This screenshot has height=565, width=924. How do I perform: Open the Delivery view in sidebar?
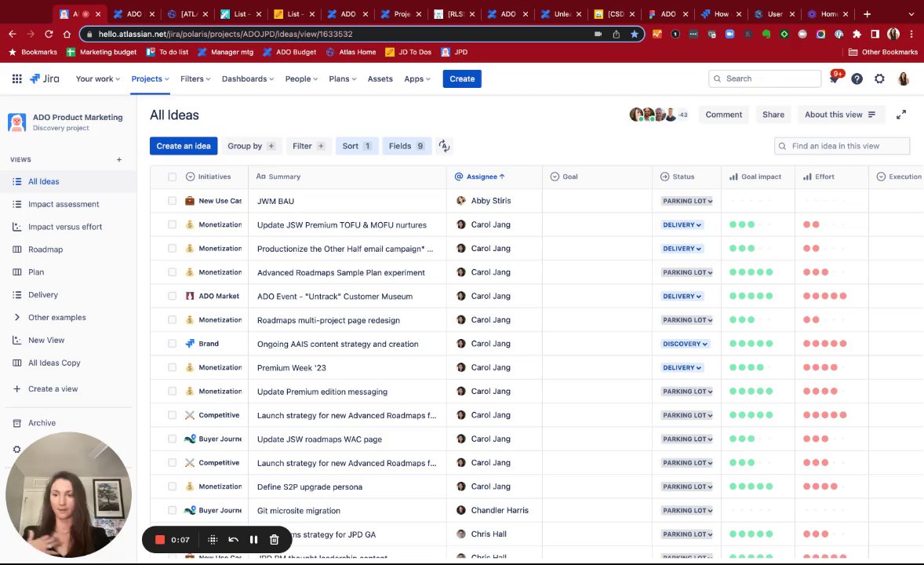point(43,295)
